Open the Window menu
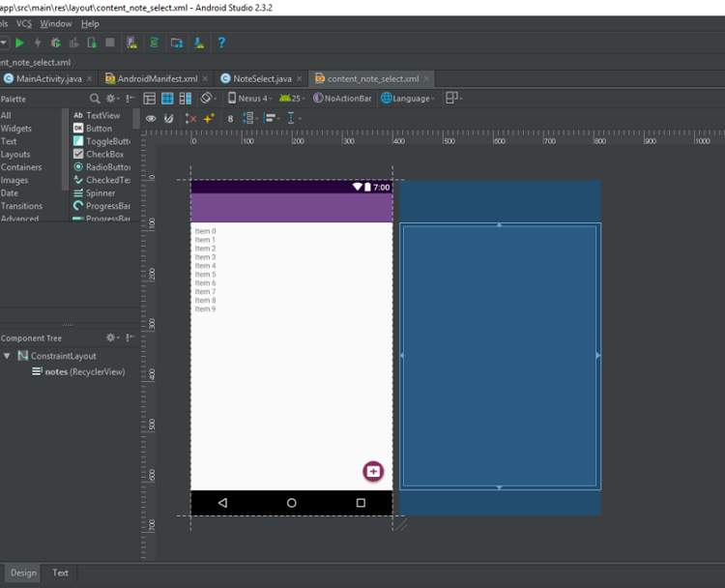This screenshot has width=725, height=588. [x=56, y=23]
